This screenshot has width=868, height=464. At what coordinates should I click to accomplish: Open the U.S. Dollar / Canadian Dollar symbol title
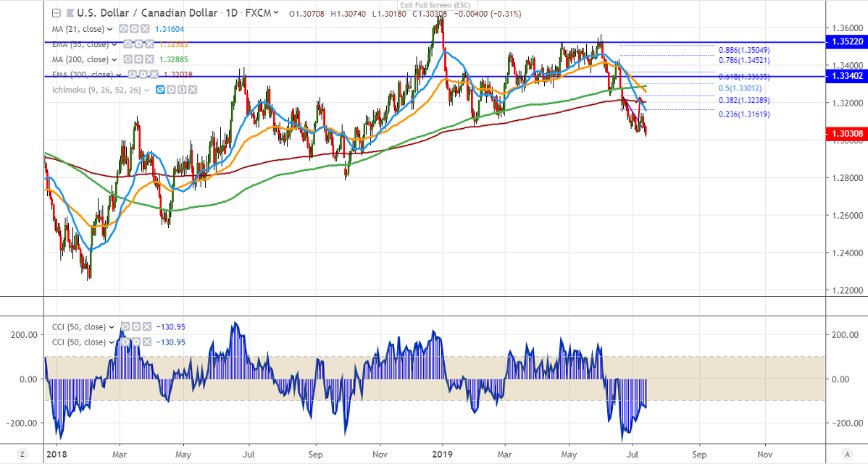point(147,13)
